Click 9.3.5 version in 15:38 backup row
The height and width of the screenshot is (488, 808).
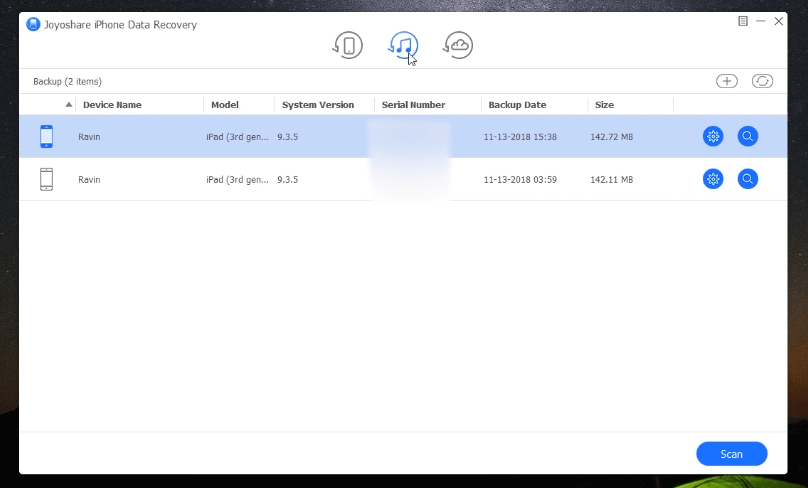[x=288, y=137]
